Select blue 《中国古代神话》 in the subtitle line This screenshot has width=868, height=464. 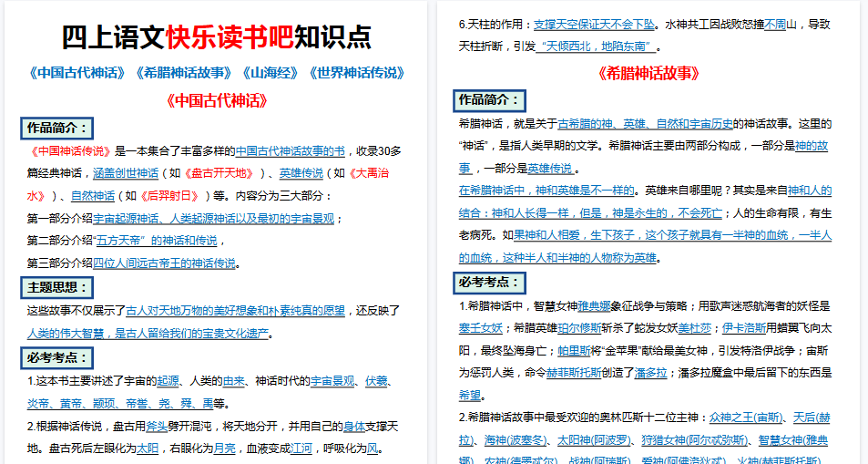point(77,73)
